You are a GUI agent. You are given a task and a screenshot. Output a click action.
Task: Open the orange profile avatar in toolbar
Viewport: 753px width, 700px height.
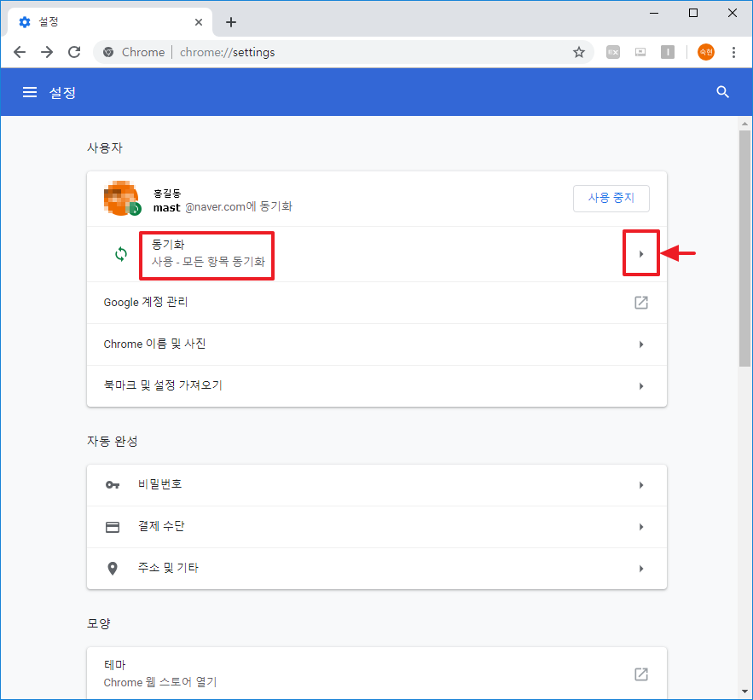706,52
